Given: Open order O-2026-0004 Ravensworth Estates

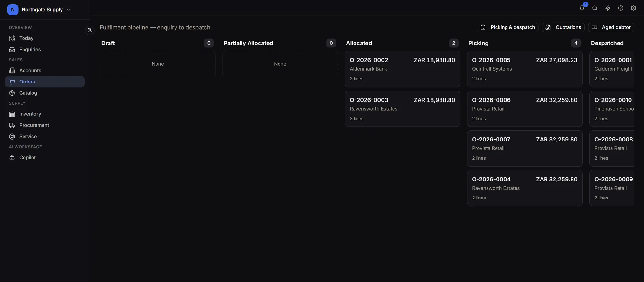Looking at the screenshot, I should 525,188.
